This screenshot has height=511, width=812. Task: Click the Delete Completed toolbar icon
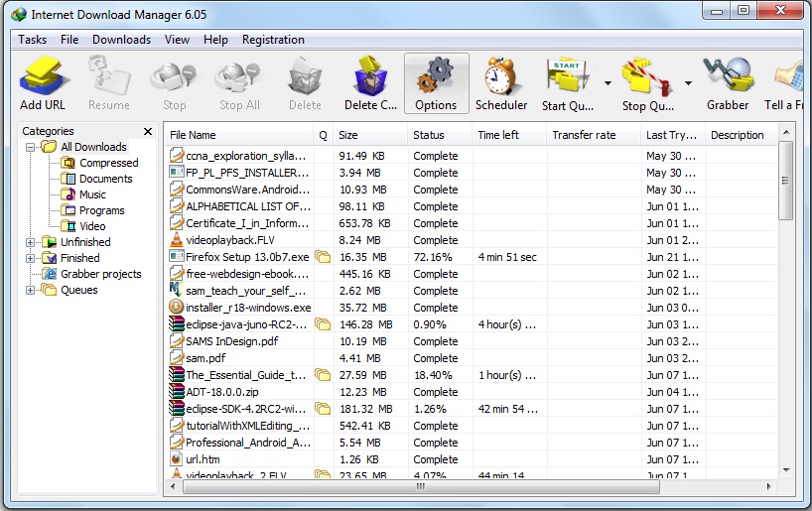(x=371, y=76)
